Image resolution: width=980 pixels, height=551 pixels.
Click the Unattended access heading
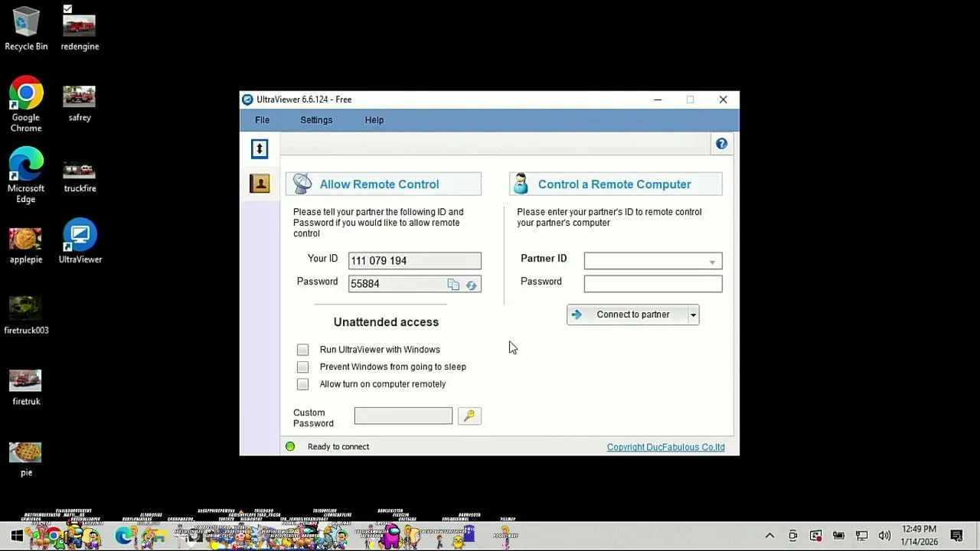386,322
